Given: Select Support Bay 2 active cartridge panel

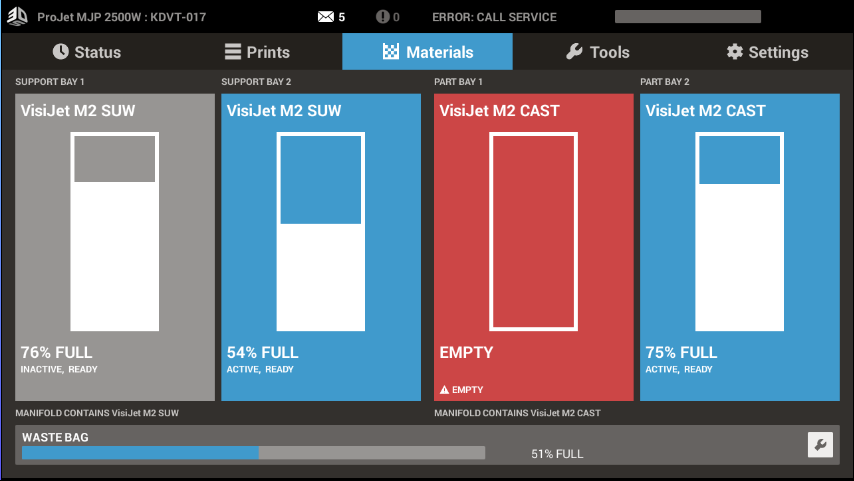Looking at the screenshot, I should click(321, 247).
